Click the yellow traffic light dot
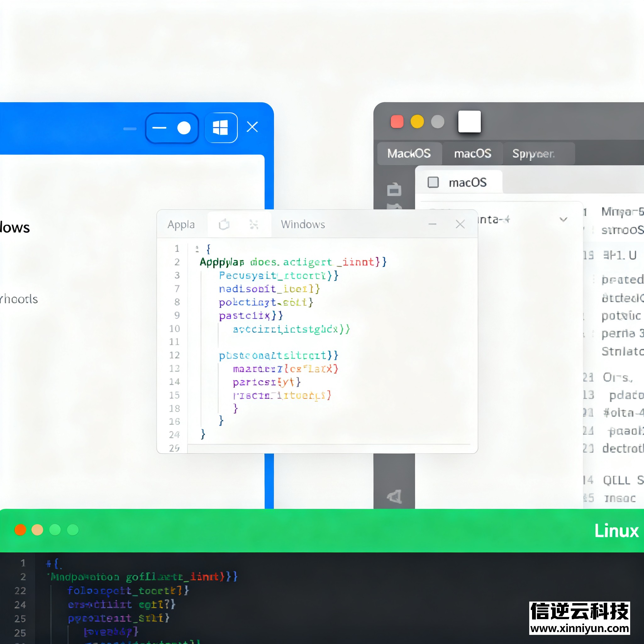Screen dimensions: 644x644 [x=417, y=122]
